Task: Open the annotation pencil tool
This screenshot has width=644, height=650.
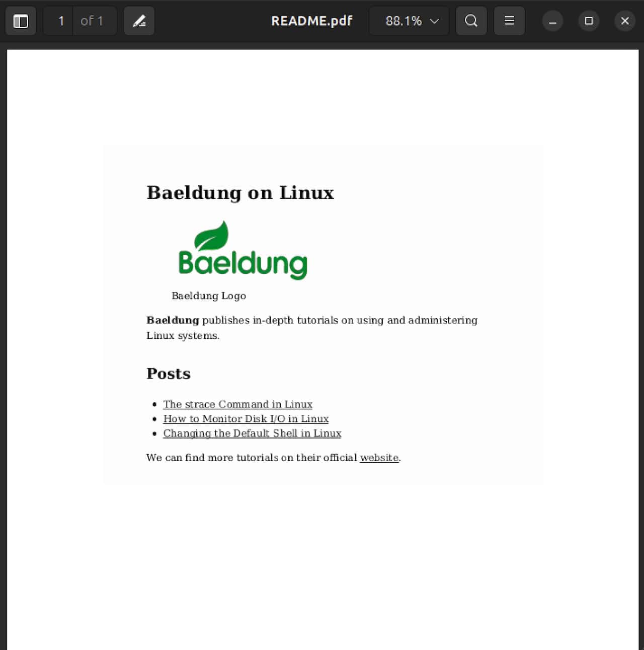Action: click(139, 21)
